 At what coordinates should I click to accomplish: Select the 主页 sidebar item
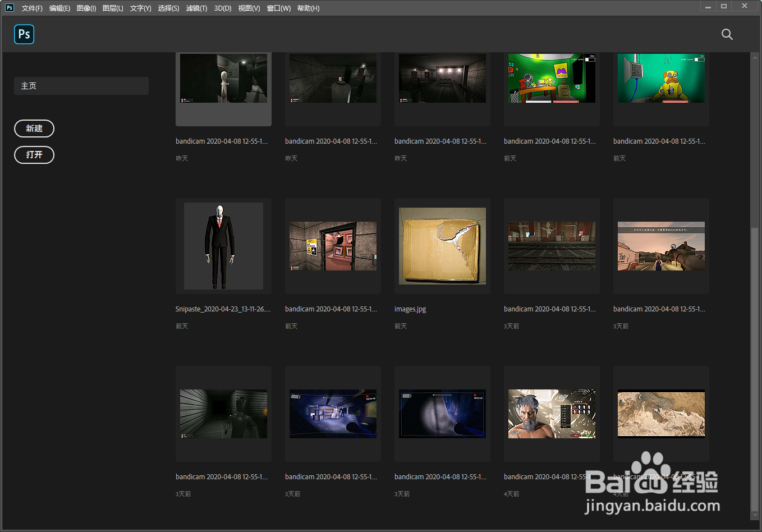pyautogui.click(x=81, y=86)
